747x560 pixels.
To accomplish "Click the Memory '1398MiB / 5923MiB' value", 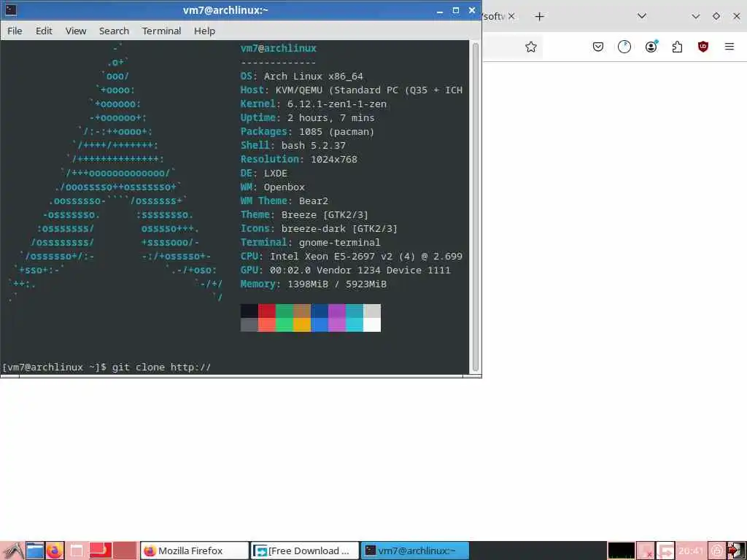I will (x=337, y=284).
